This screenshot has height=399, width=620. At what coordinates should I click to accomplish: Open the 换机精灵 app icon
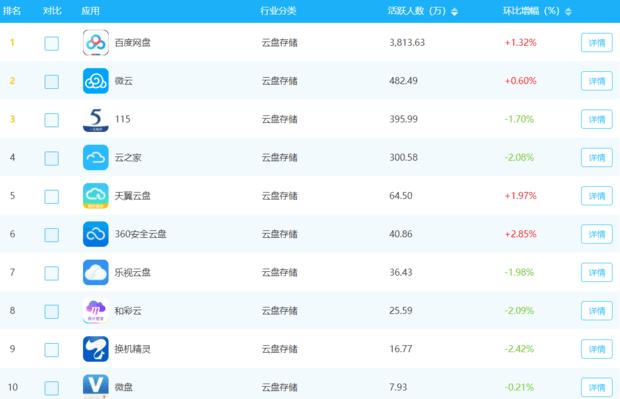(x=96, y=349)
